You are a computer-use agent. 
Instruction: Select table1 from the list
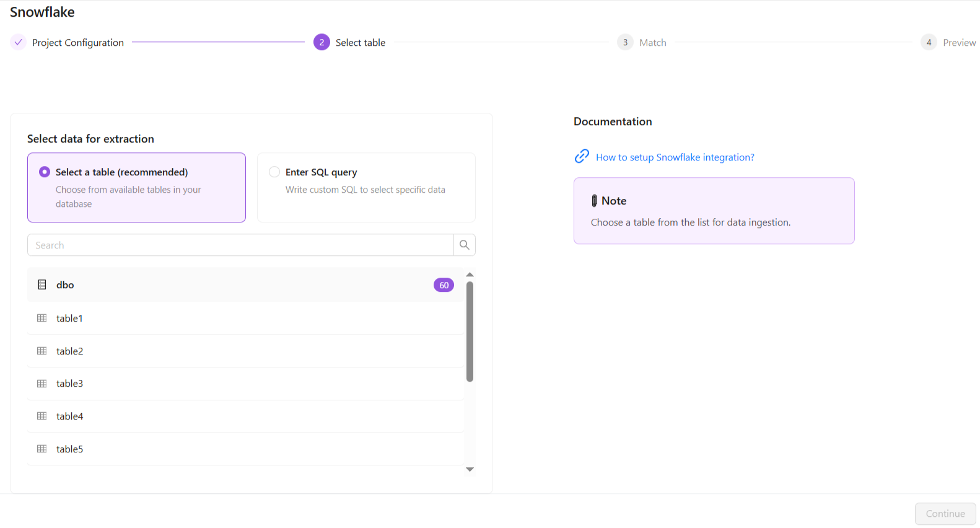pyautogui.click(x=245, y=318)
